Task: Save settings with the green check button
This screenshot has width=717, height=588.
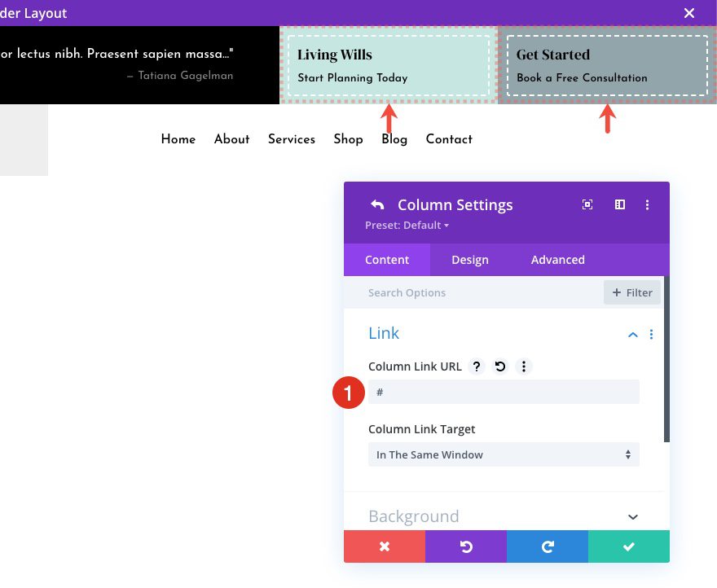Action: tap(628, 546)
